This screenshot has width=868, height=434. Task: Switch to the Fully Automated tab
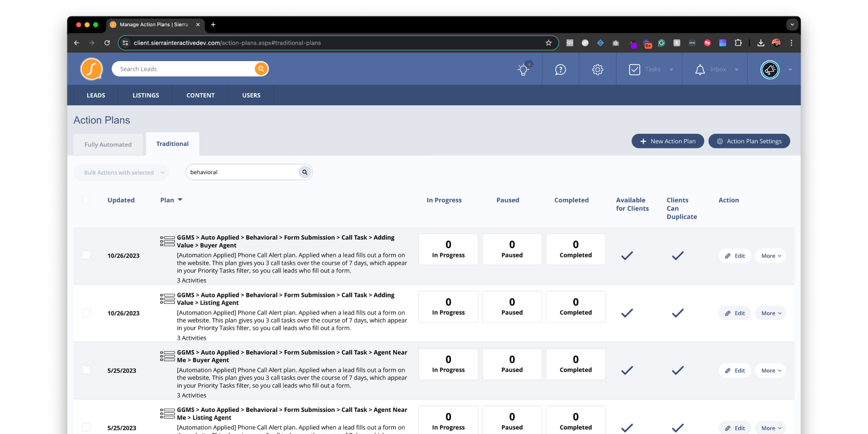tap(108, 145)
